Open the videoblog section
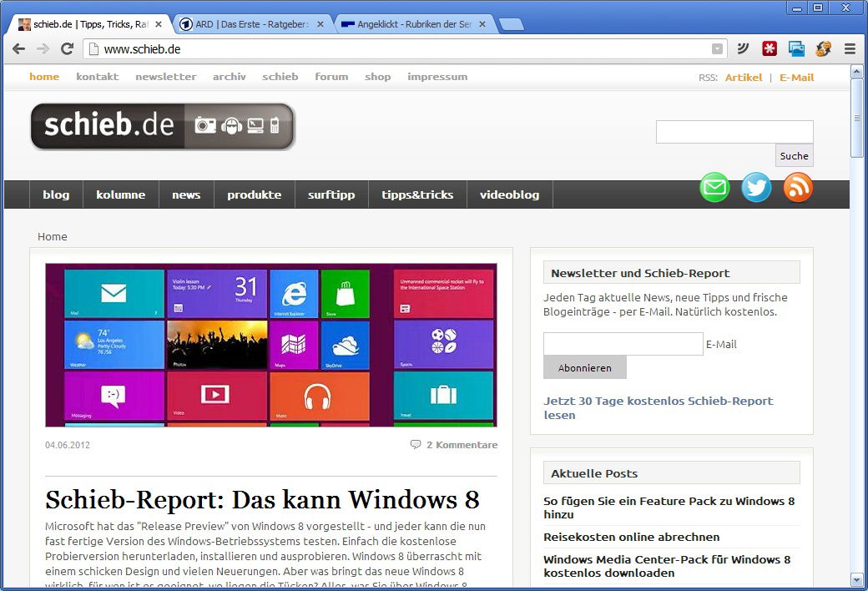This screenshot has width=868, height=591. point(509,194)
